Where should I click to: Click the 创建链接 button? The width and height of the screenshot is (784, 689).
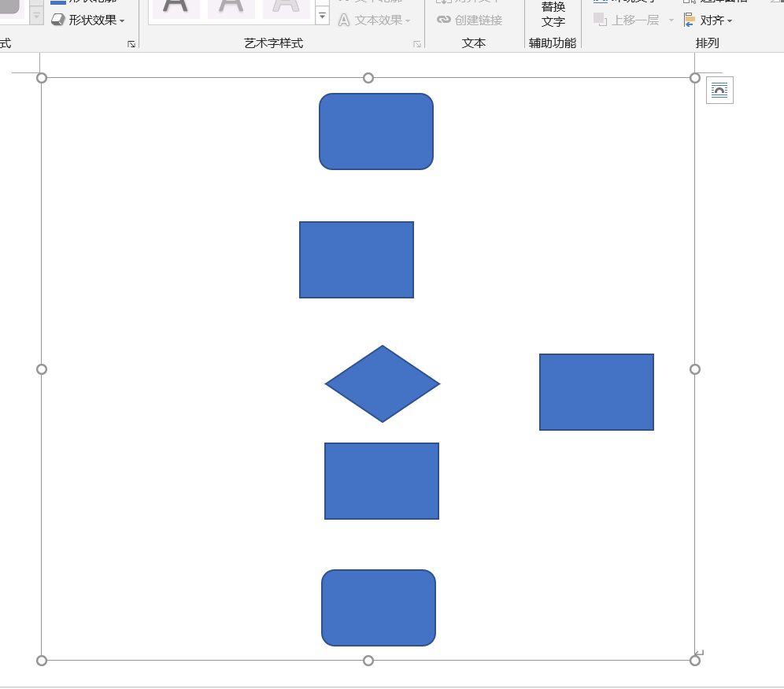point(469,20)
